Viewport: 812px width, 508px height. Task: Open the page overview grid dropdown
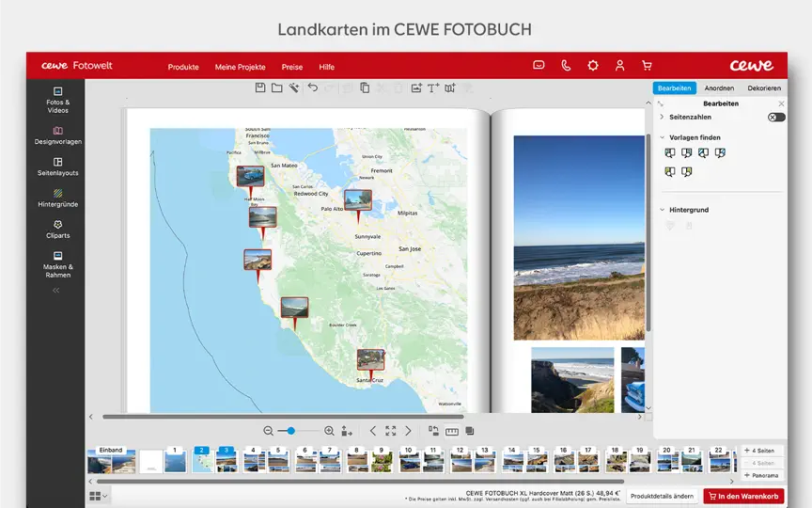pyautogui.click(x=99, y=496)
